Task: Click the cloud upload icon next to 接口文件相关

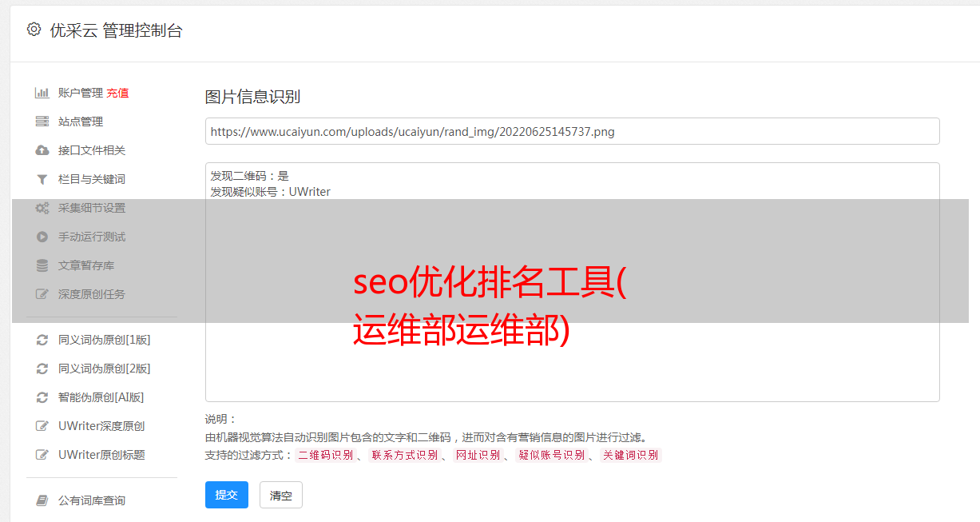Action: click(x=42, y=150)
